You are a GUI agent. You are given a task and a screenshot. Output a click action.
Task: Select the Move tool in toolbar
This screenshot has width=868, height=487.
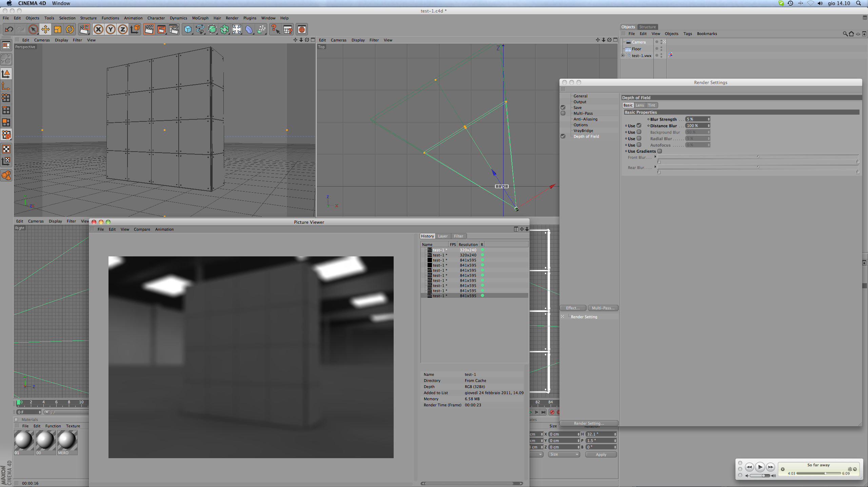(45, 30)
